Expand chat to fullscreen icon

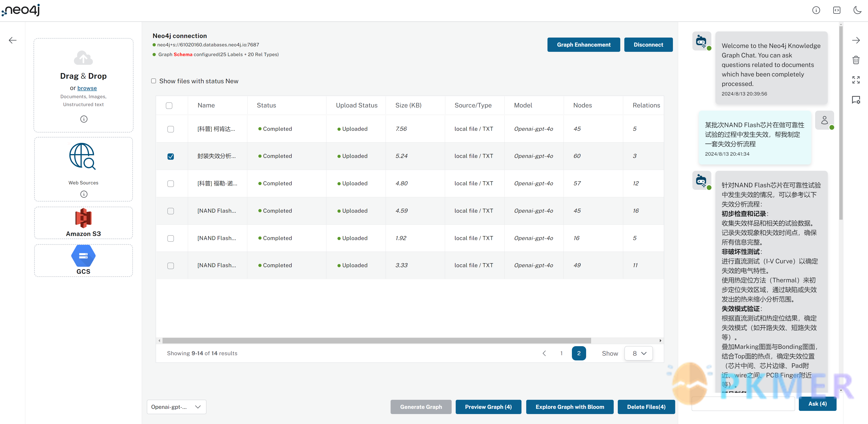(856, 80)
